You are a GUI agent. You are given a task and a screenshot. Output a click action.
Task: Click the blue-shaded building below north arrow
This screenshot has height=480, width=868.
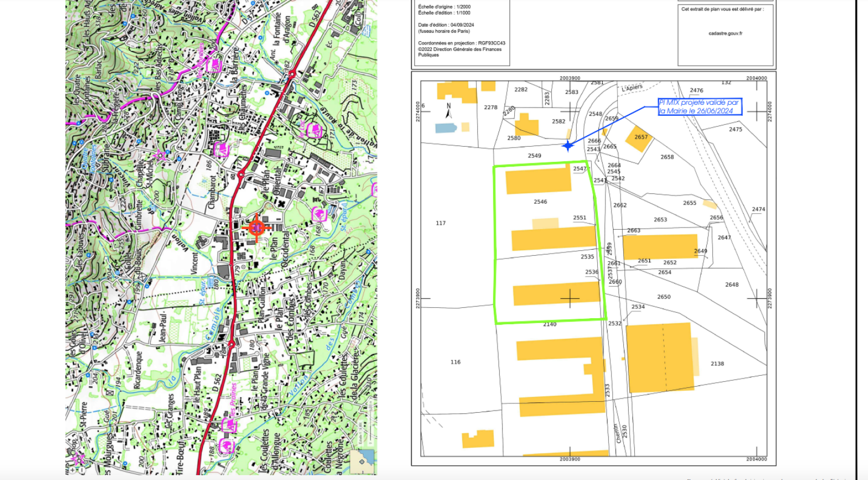[446, 128]
